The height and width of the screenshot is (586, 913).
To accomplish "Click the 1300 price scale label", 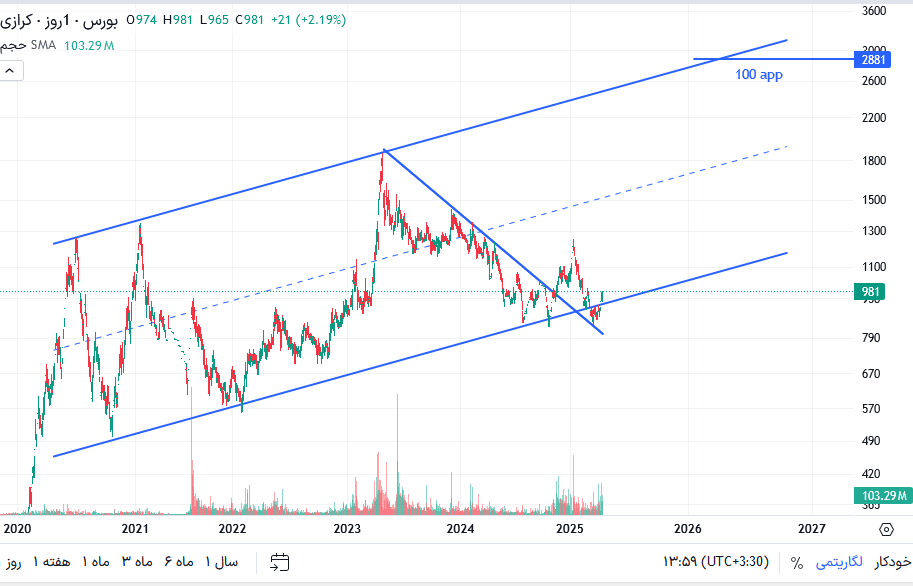I will tap(874, 231).
